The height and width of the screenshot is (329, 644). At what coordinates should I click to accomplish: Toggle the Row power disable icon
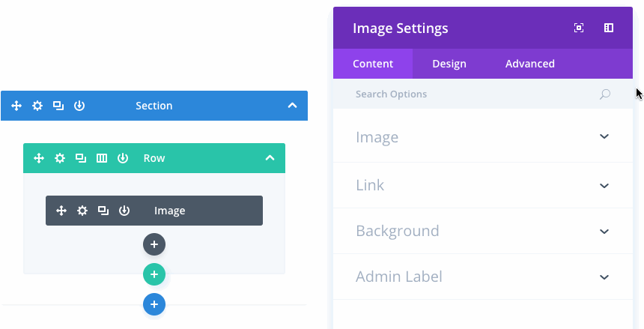(x=123, y=158)
